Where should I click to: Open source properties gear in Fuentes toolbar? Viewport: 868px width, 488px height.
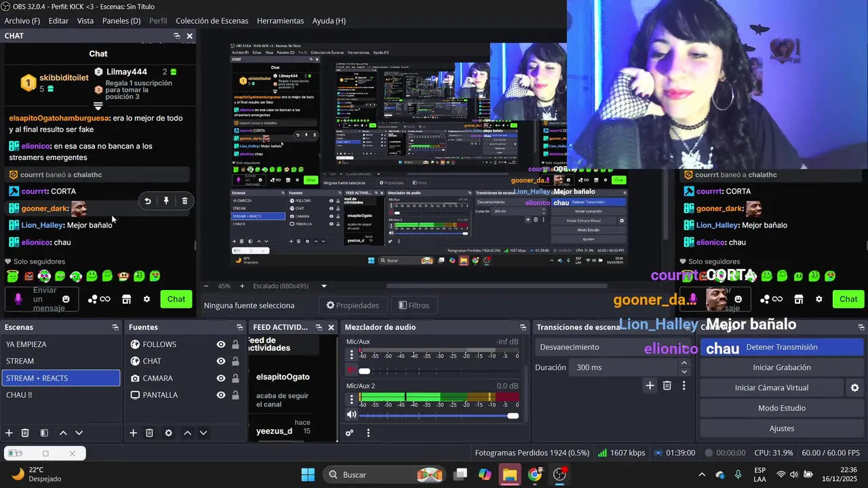pos(168,433)
